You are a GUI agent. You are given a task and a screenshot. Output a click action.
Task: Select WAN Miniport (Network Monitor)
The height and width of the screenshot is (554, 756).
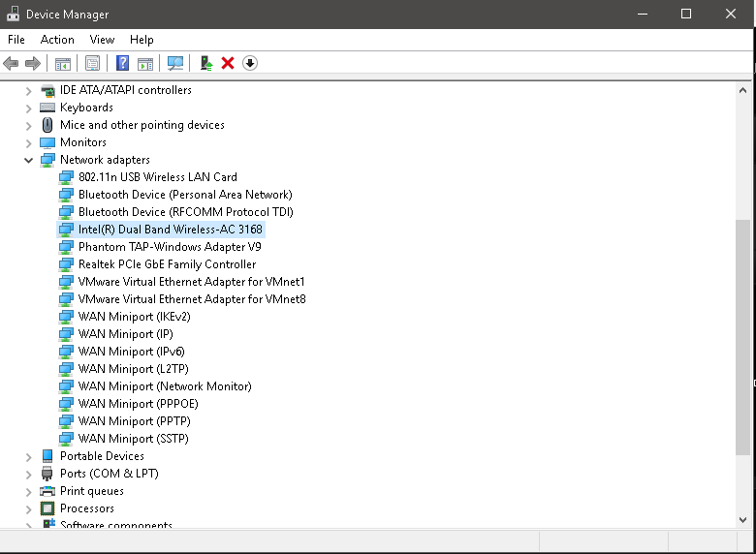[165, 386]
